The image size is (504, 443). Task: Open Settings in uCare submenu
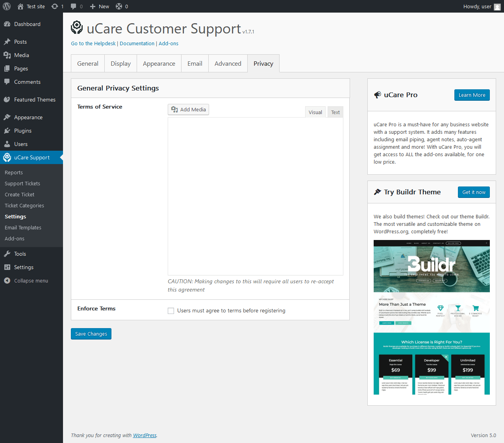tap(15, 216)
